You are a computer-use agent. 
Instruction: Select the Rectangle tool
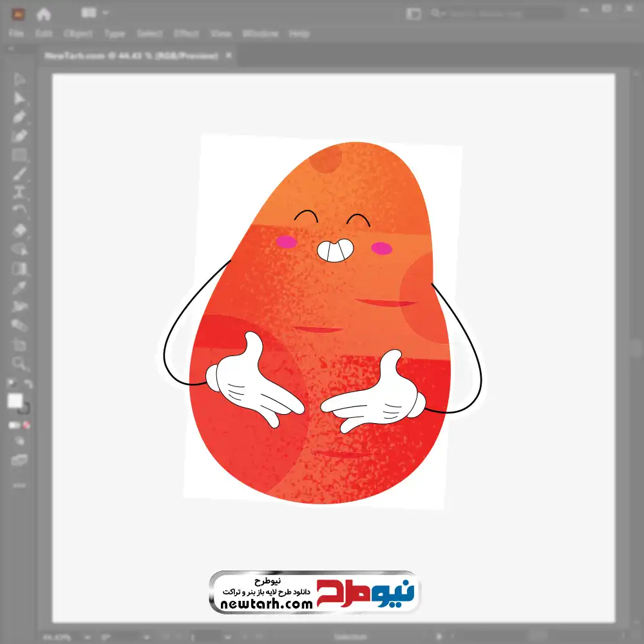point(19,155)
